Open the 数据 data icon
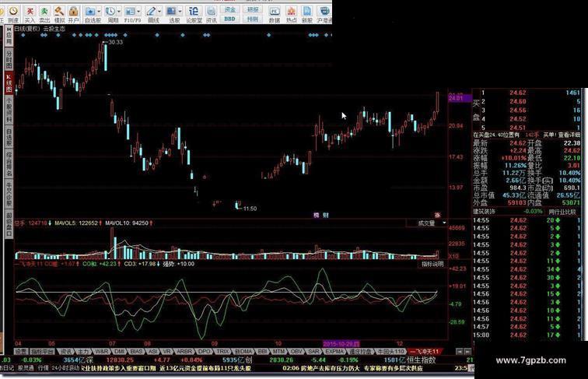 (x=275, y=14)
